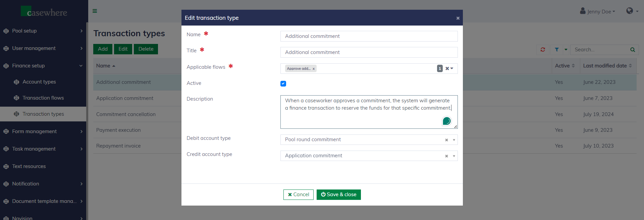Uncheck the Active checkbox
This screenshot has height=220, width=644.
[x=283, y=84]
